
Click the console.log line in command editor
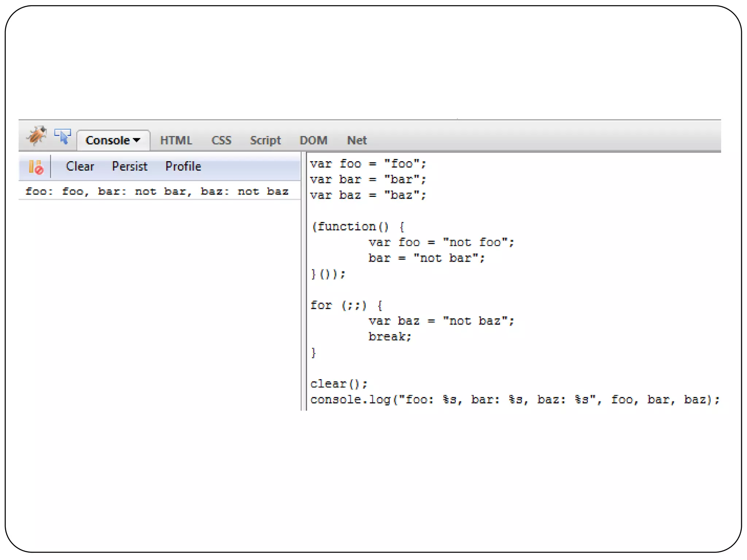pyautogui.click(x=514, y=400)
